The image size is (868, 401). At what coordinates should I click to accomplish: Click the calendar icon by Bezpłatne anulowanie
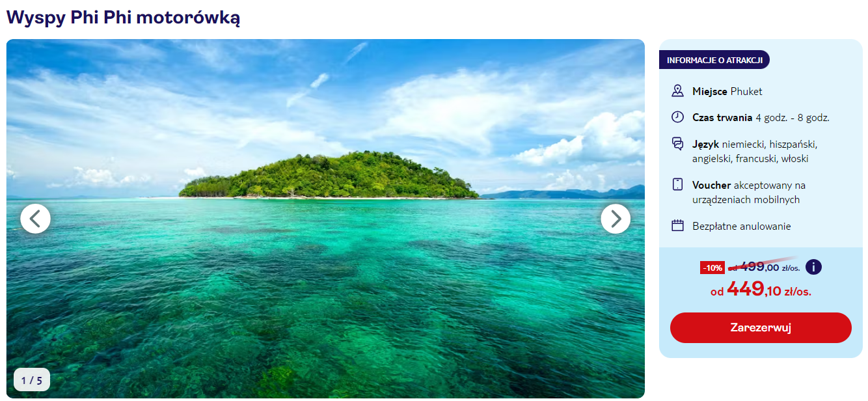[678, 226]
